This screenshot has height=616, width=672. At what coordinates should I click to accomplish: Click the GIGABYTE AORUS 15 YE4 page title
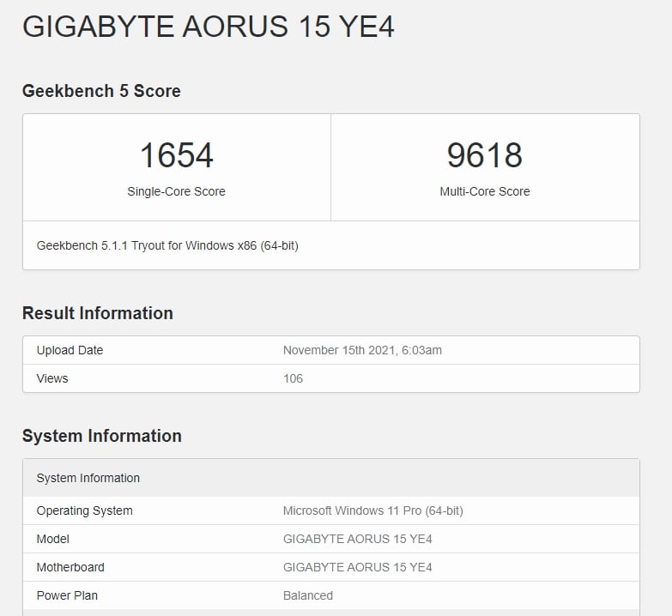point(208,27)
